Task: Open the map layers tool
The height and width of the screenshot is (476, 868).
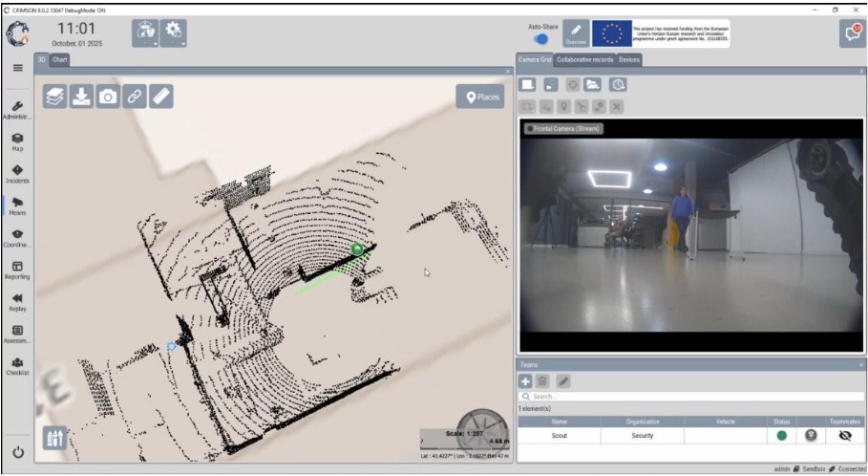Action: tap(55, 97)
